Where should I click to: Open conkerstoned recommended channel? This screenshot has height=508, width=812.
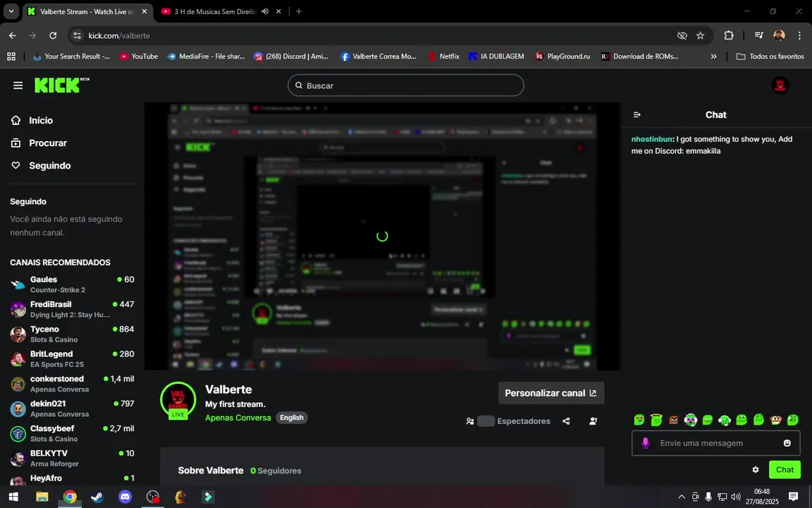click(72, 384)
